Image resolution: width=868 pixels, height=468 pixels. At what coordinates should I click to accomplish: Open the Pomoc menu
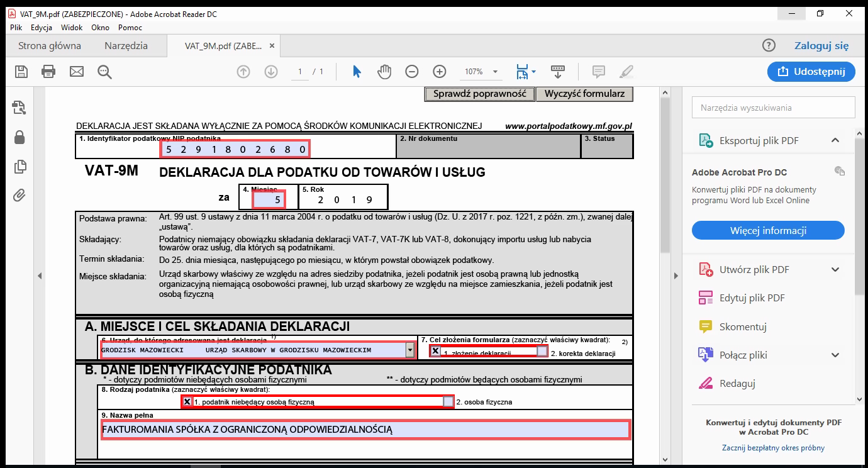(130, 28)
